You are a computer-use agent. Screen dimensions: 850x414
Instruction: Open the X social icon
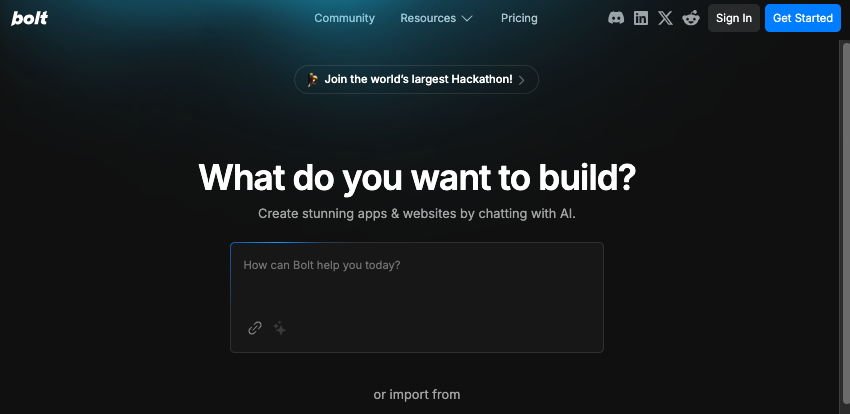pyautogui.click(x=666, y=18)
